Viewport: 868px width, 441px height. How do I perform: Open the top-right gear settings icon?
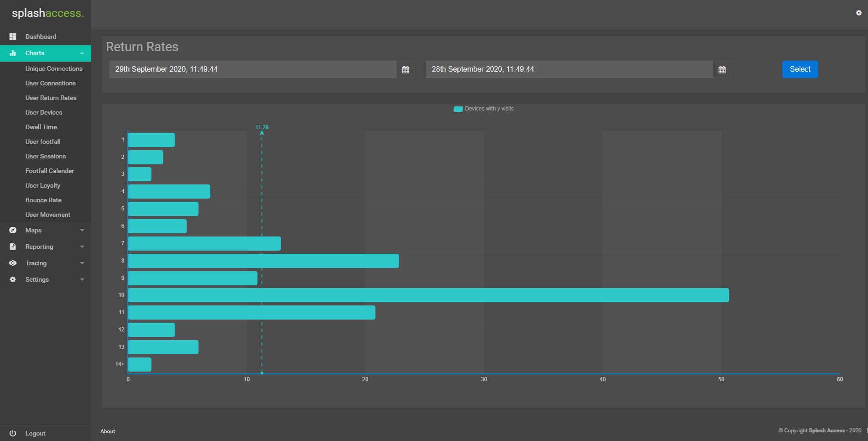pos(858,13)
